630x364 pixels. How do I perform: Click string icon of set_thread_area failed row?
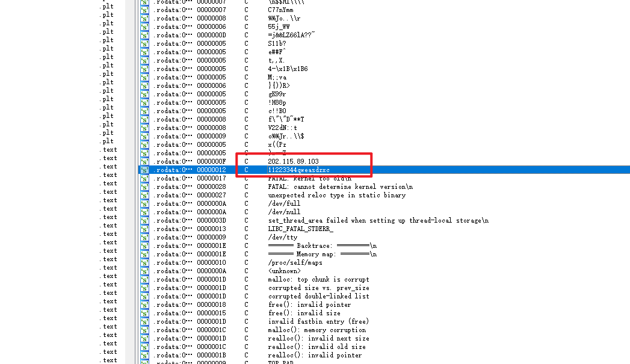(x=144, y=221)
